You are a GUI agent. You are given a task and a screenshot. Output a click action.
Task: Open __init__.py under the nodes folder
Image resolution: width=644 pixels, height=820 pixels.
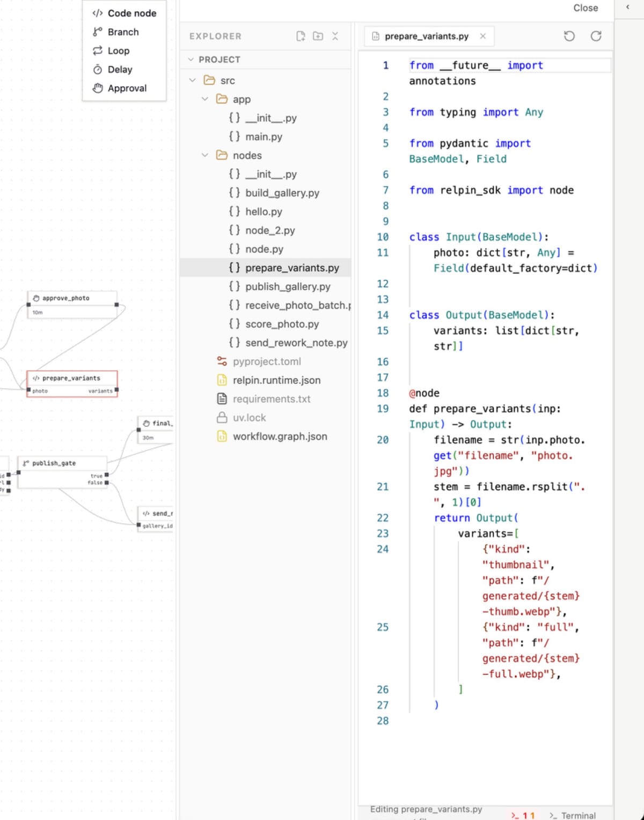pos(266,174)
